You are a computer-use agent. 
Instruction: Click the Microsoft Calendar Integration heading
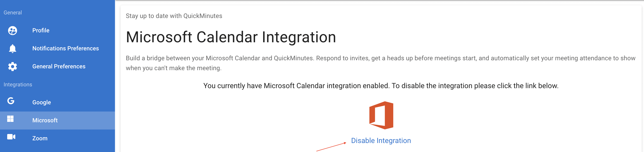(231, 37)
